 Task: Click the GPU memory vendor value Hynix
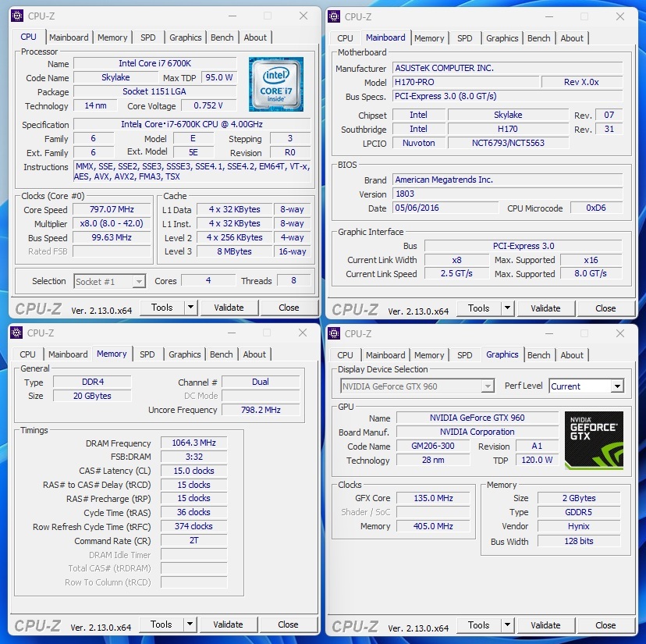tap(579, 526)
